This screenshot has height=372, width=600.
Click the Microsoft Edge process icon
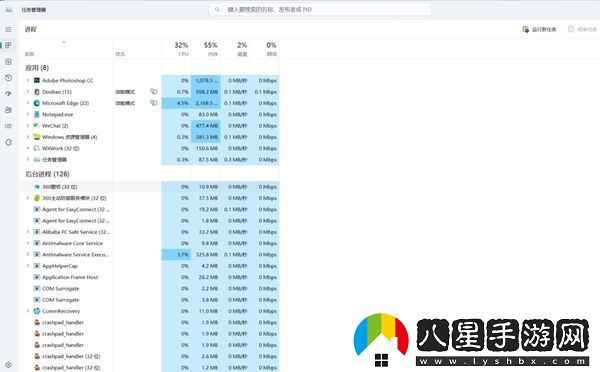37,103
